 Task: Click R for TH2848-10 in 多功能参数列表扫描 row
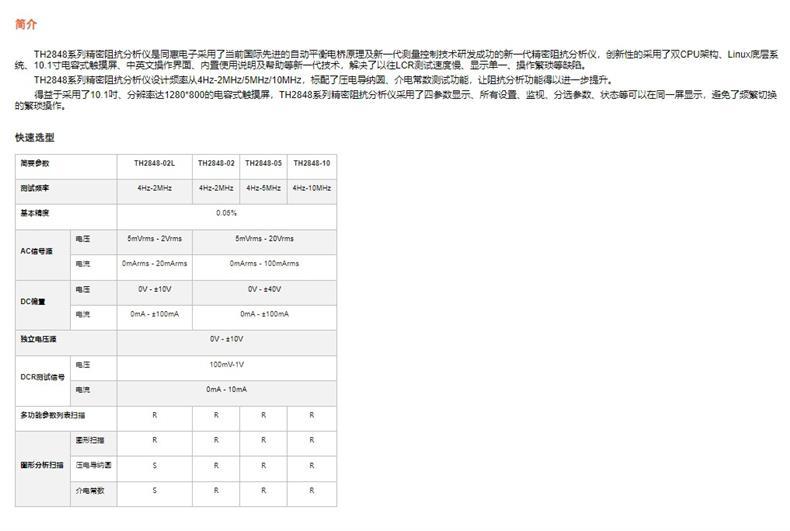click(x=312, y=415)
